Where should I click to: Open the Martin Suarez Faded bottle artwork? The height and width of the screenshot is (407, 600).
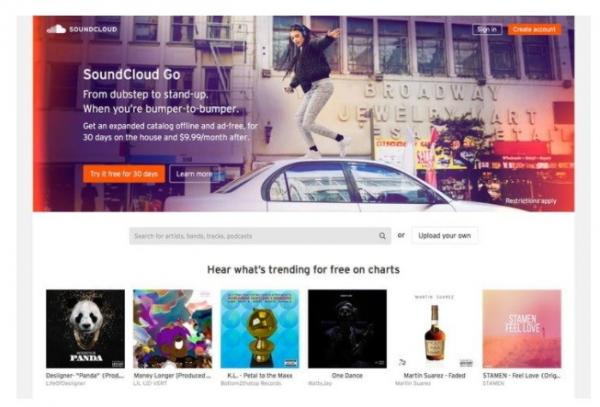pos(434,329)
